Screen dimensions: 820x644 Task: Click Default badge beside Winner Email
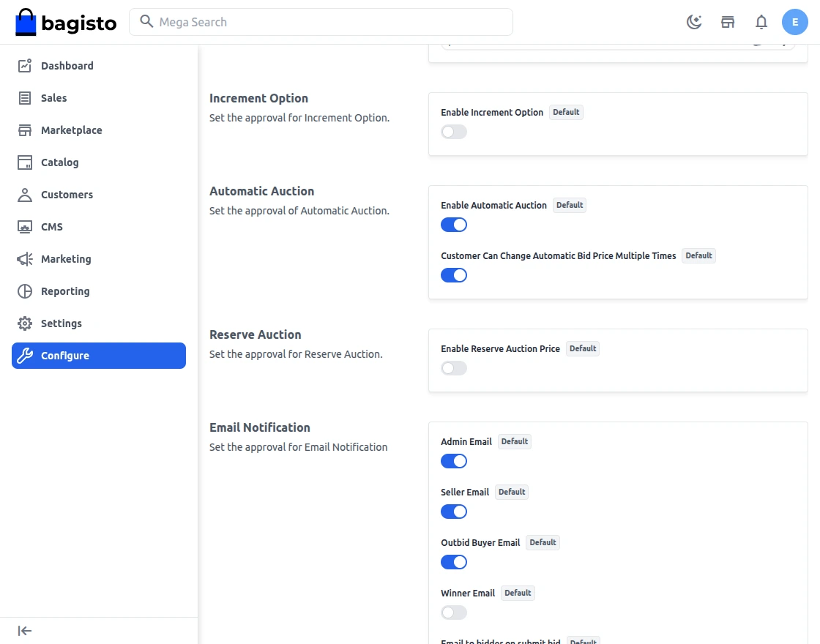(518, 593)
